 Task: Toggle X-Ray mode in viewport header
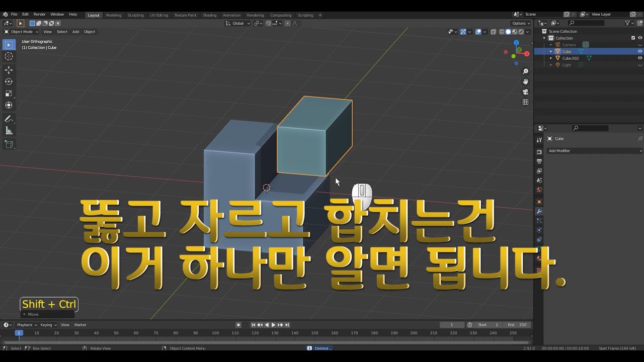(494, 32)
